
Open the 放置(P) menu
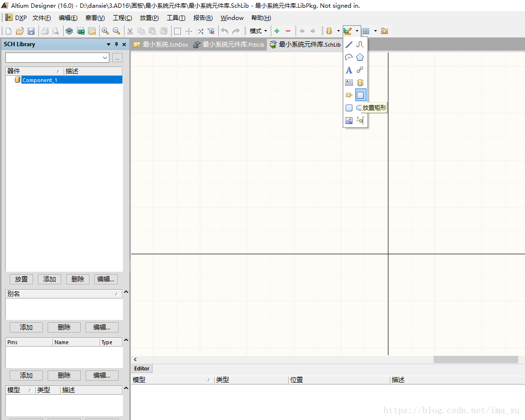(149, 18)
